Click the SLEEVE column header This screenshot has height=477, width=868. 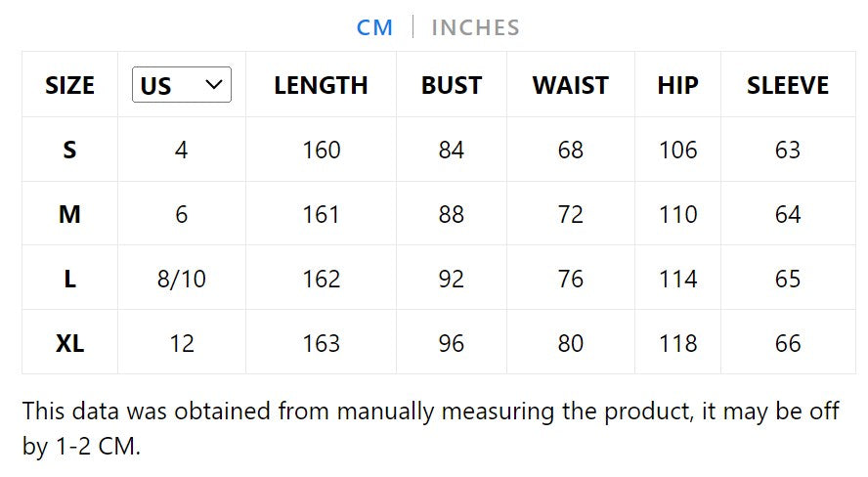coord(788,85)
